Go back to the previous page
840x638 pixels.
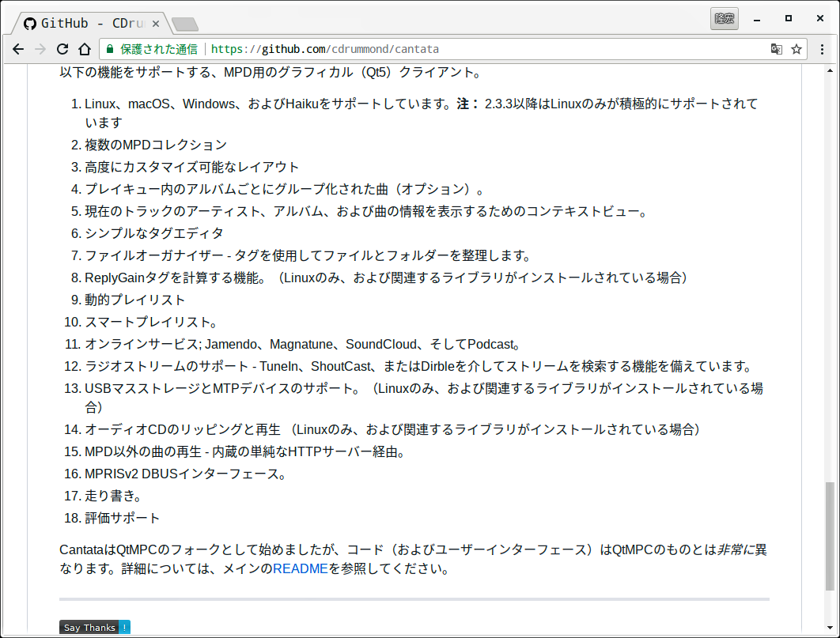pos(18,49)
